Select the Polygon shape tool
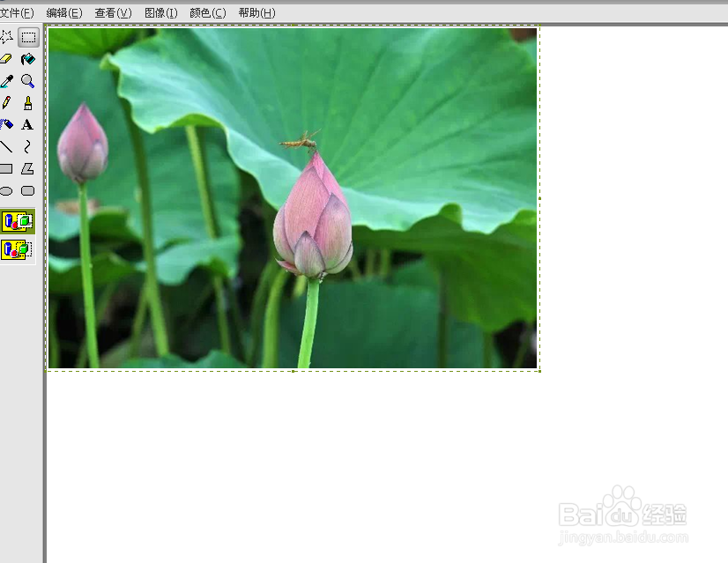 [x=27, y=168]
